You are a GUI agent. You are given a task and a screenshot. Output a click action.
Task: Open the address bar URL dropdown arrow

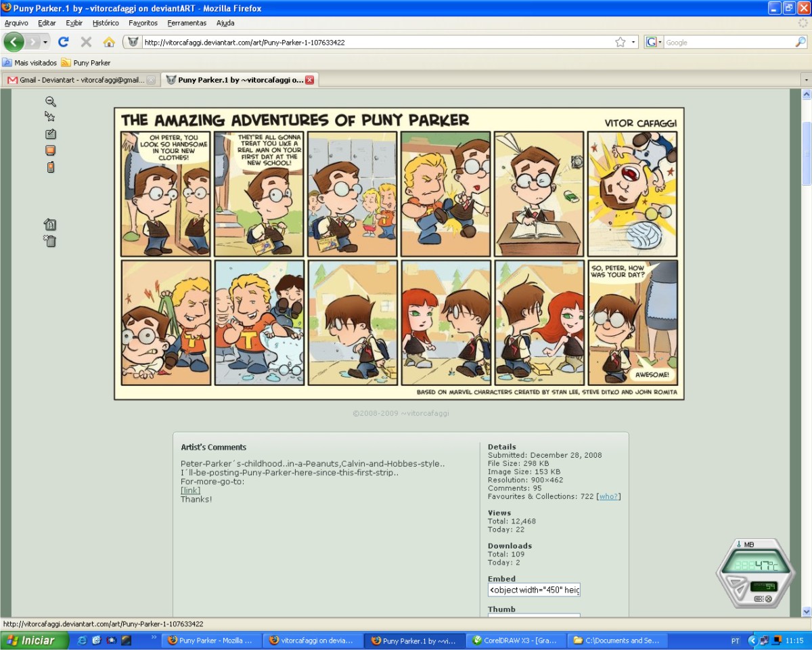coord(634,42)
